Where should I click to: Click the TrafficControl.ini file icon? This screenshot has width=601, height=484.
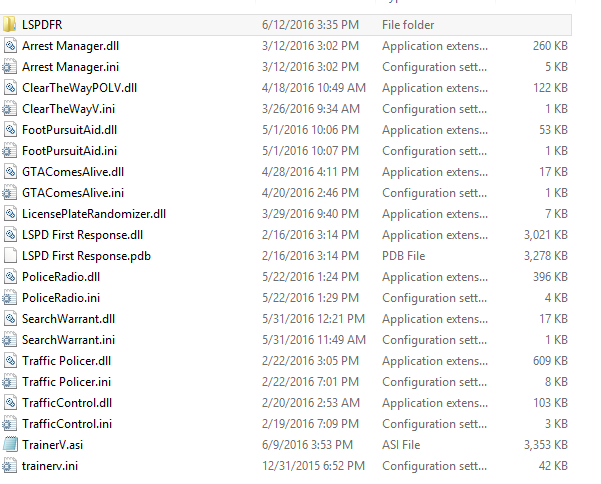[9, 424]
